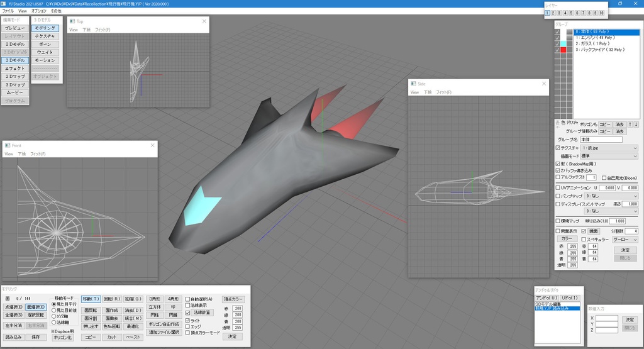The image size is (644, 349).
Task: Click the 分割数 input field
Action: pos(631,231)
